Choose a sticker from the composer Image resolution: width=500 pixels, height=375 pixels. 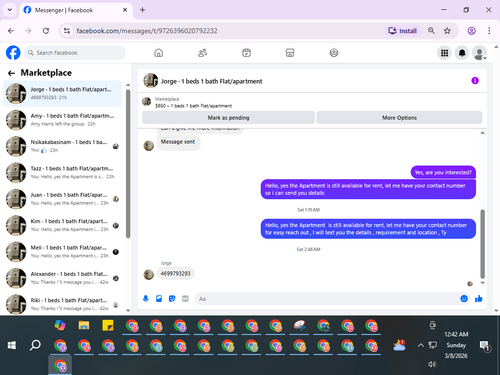point(172,299)
